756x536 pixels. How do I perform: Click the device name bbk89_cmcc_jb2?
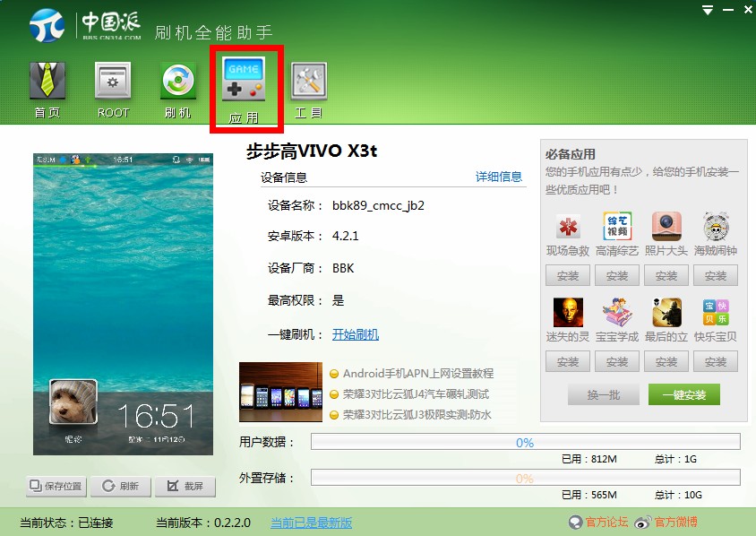click(x=378, y=205)
